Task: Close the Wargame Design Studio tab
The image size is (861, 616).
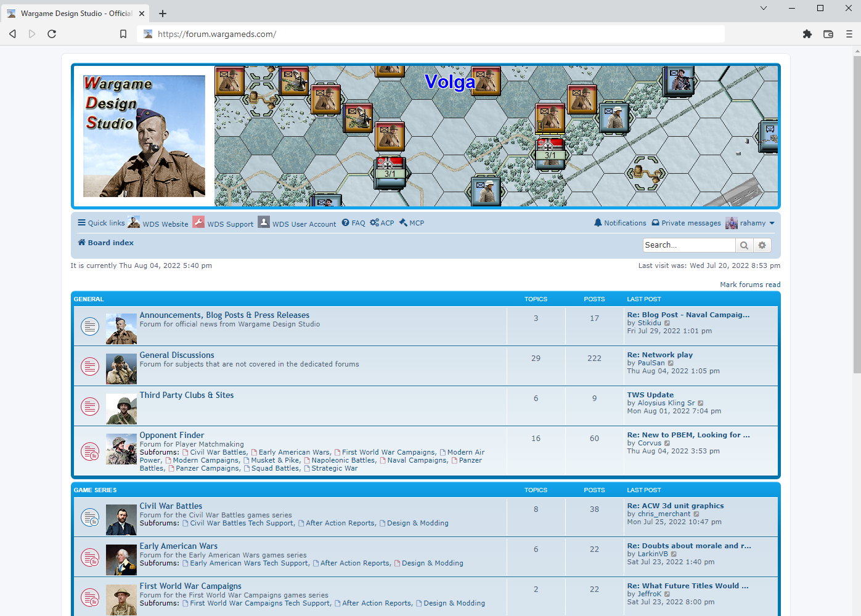Action: tap(142, 13)
